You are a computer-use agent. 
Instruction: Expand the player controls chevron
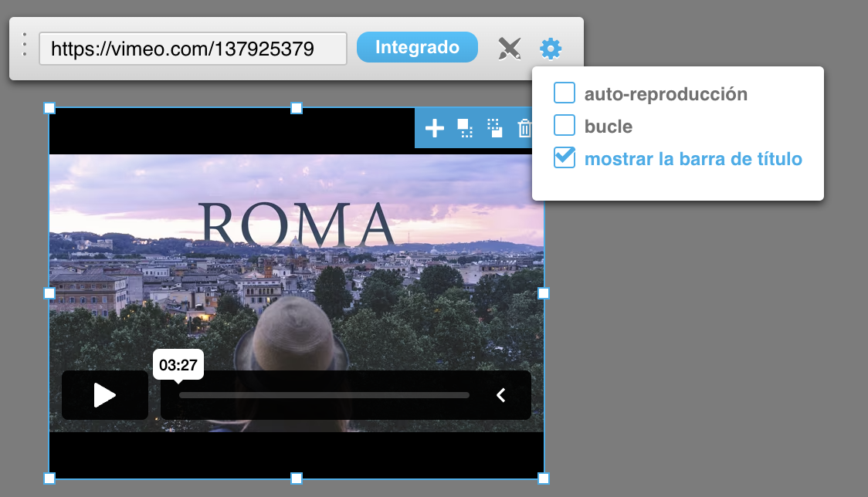click(x=501, y=395)
